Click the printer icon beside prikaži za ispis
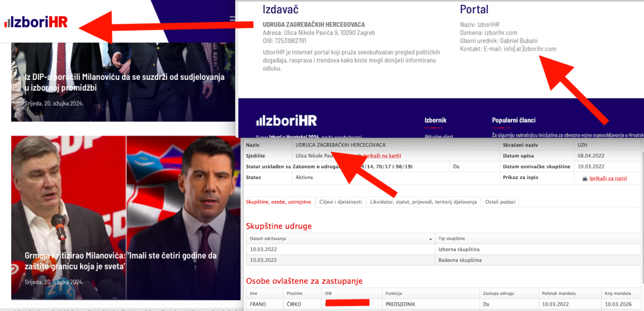Screen dimensions: 644x311 coord(584,178)
